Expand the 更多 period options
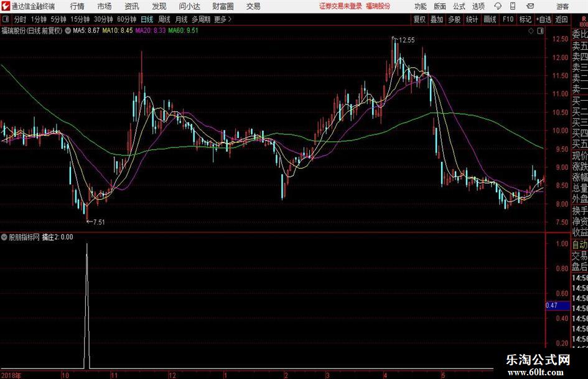 223,19
